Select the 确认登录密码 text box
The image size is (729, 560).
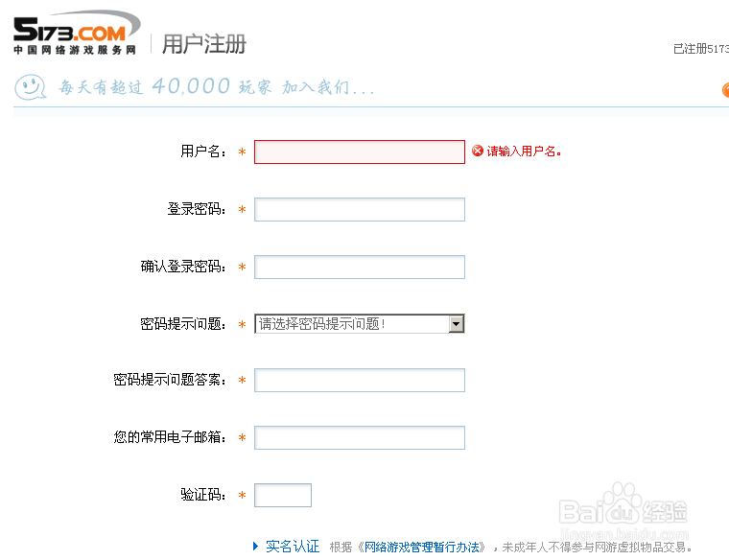[x=360, y=267]
